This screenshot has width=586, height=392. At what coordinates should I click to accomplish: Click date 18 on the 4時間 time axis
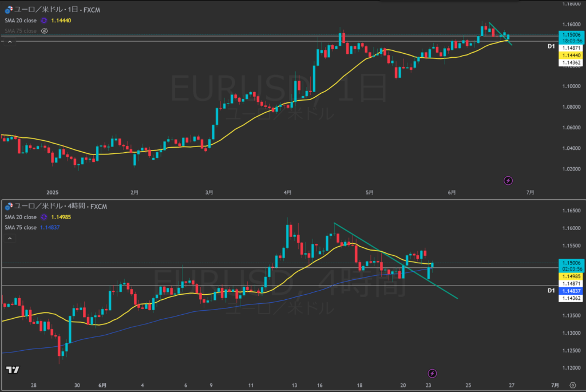(x=359, y=385)
